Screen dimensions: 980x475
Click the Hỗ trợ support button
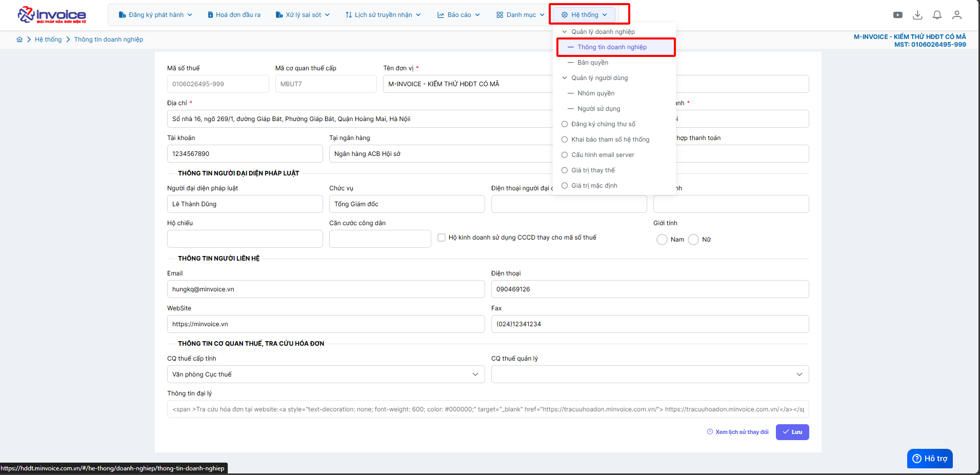[x=930, y=459]
